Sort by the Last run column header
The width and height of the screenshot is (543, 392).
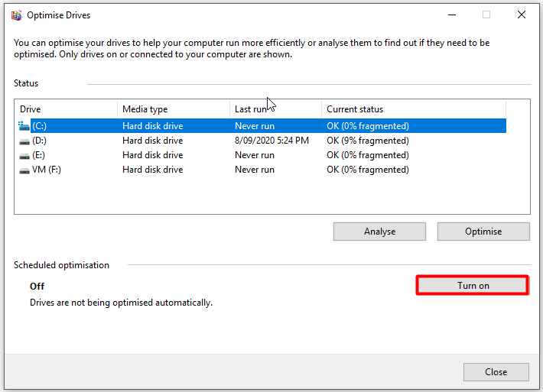click(x=275, y=109)
